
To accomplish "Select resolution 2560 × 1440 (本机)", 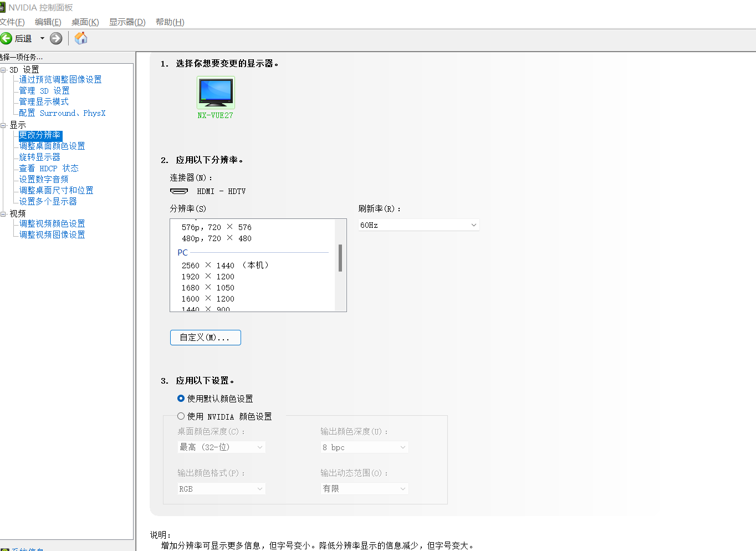I will coord(226,266).
